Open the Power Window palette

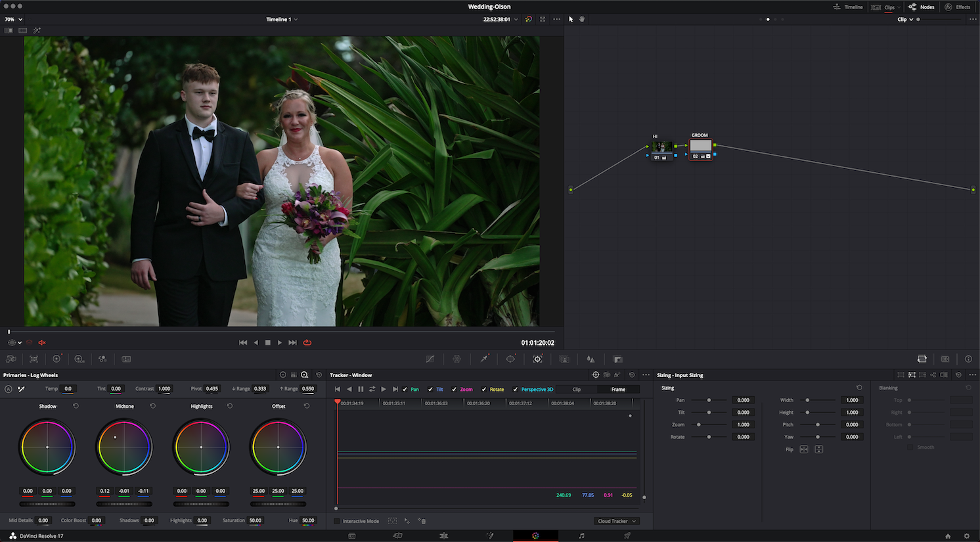click(510, 359)
